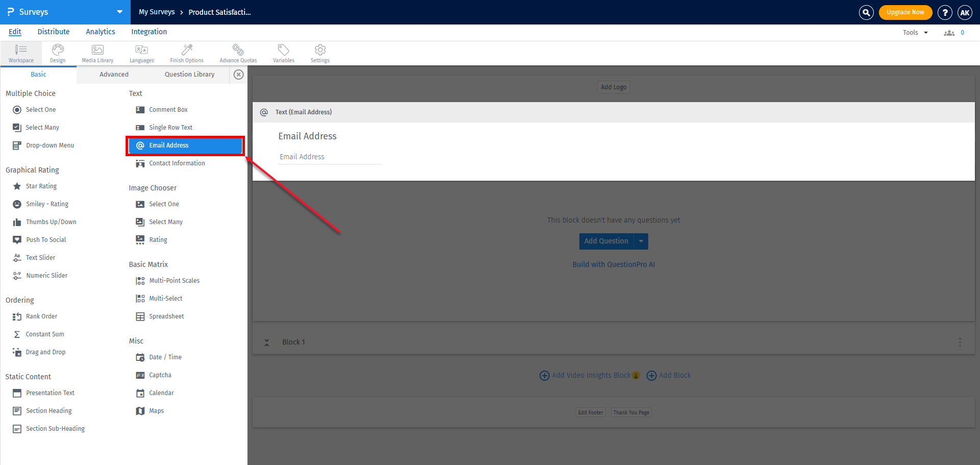Select the Variables toolbar icon
This screenshot has height=465, width=980.
pos(283,53)
